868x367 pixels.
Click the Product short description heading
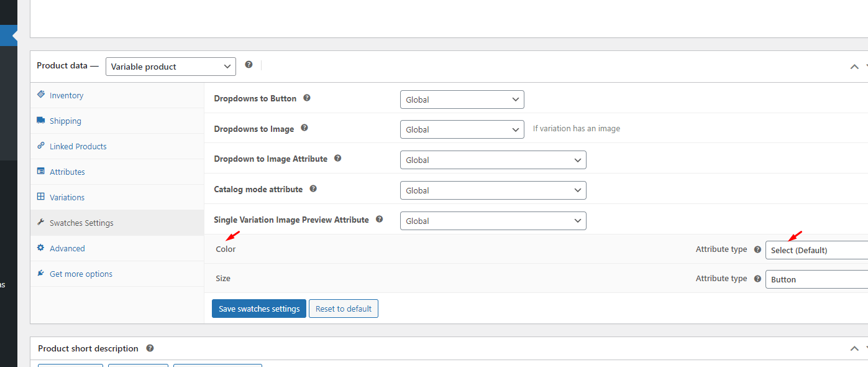[88, 348]
